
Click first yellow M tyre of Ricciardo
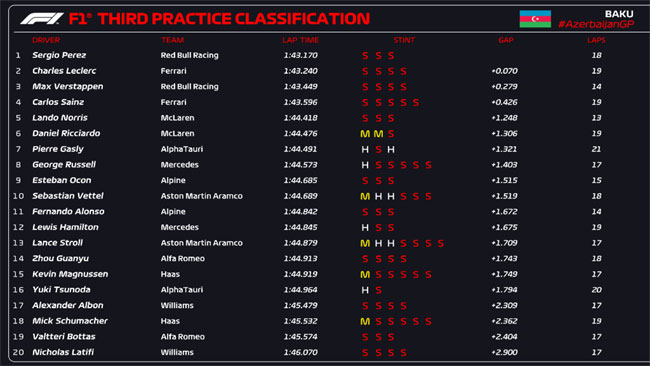click(x=365, y=134)
